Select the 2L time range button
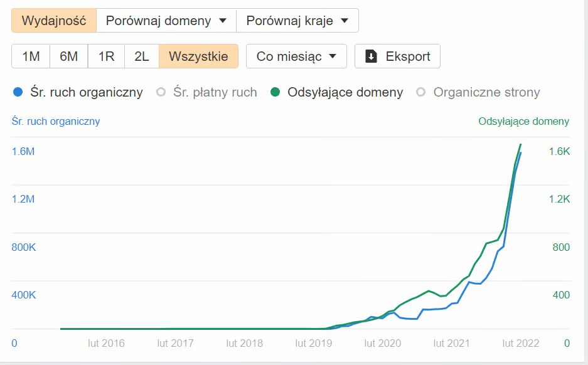Screen dimensions: 588x365 click(x=141, y=56)
